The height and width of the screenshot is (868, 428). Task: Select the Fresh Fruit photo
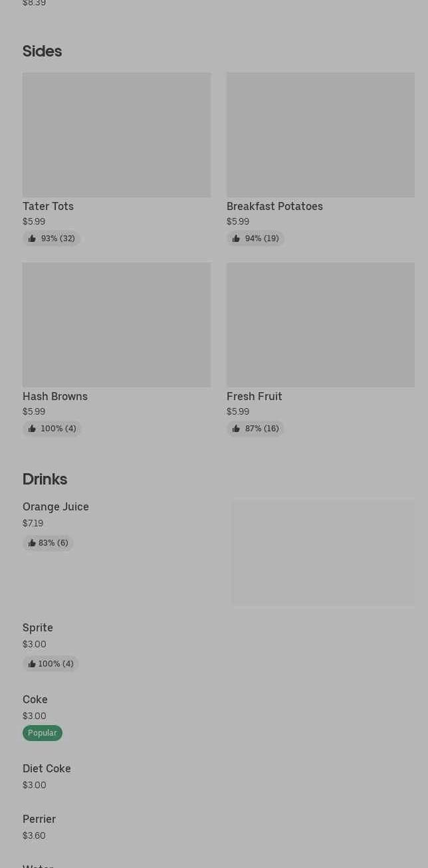point(320,325)
